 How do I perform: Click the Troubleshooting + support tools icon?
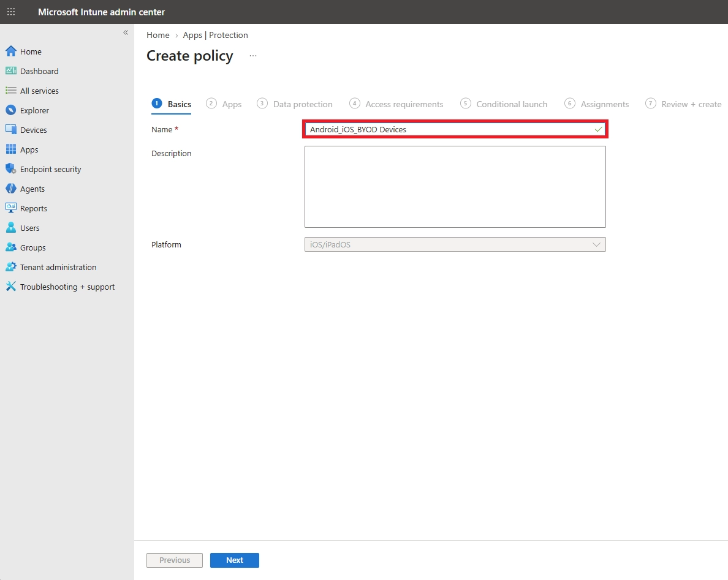click(10, 287)
